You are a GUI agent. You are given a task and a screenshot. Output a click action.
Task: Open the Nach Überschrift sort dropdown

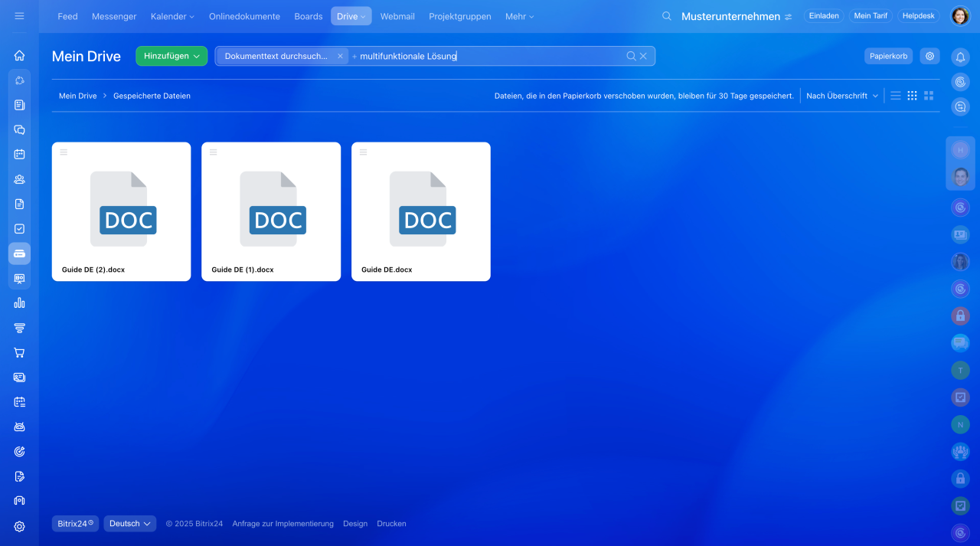pyautogui.click(x=842, y=96)
